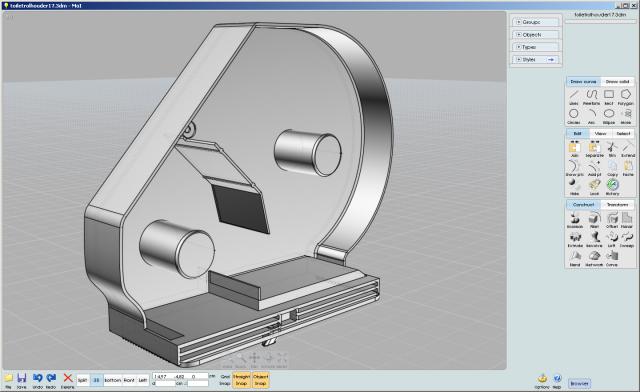Screen dimensions: 640x392
Task: Open the Transform tab
Action: (617, 205)
